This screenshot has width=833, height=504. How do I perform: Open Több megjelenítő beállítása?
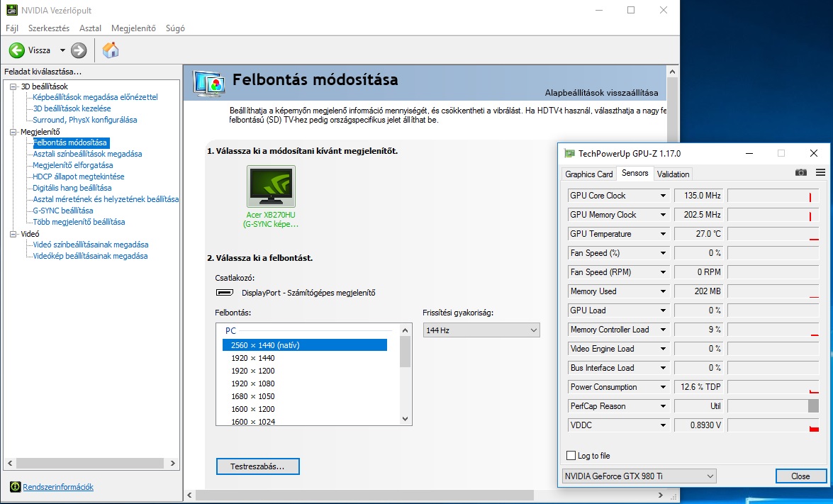click(79, 222)
